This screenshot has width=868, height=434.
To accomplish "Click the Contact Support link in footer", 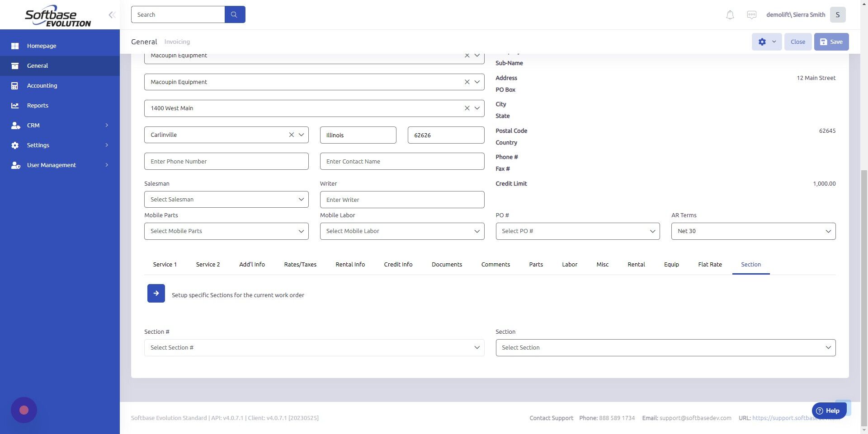I will [551, 418].
